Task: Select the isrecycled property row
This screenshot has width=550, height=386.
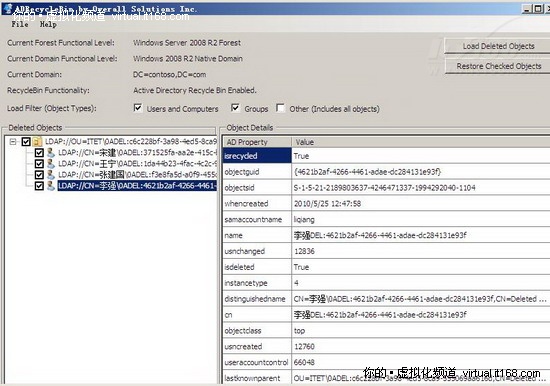Action: (x=386, y=156)
